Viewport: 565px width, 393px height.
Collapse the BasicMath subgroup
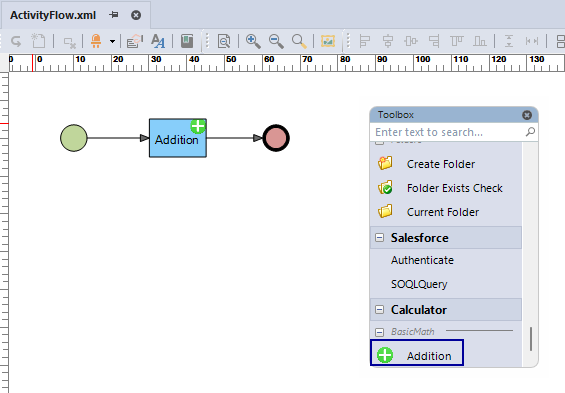coord(379,332)
